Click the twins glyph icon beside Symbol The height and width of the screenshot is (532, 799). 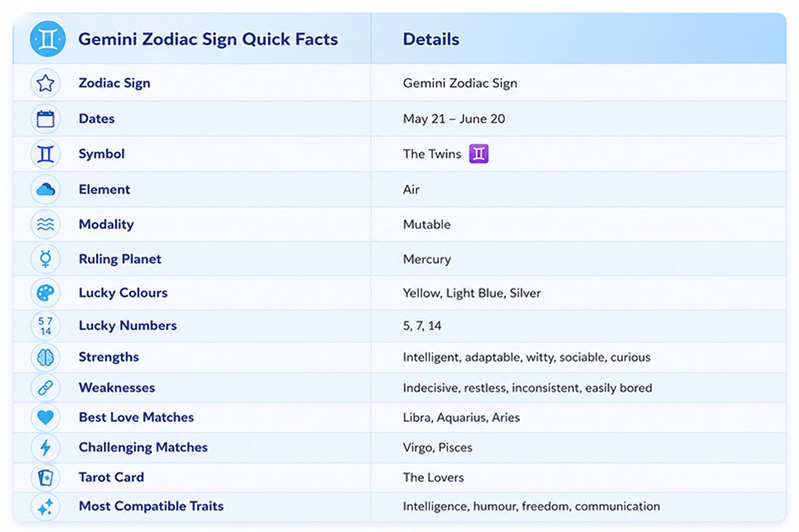pos(45,154)
